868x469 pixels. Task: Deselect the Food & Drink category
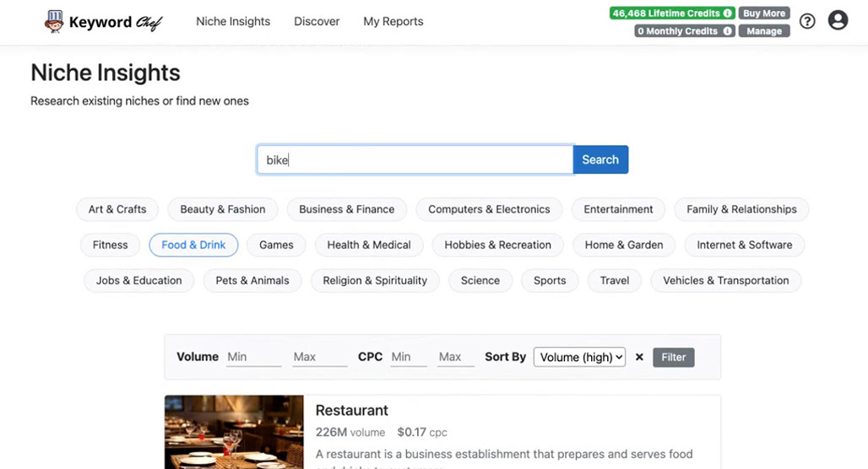click(193, 245)
